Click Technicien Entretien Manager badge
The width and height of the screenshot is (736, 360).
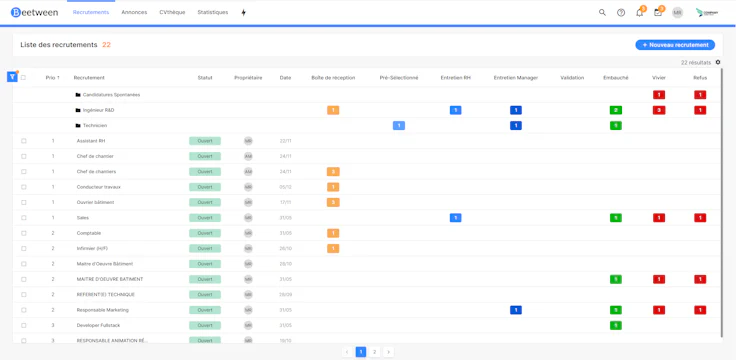pos(516,126)
